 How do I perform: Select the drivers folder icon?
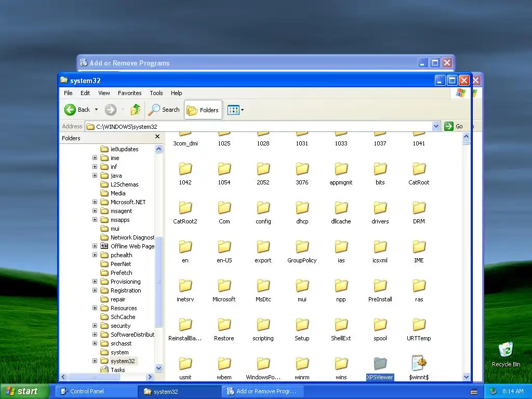(380, 208)
